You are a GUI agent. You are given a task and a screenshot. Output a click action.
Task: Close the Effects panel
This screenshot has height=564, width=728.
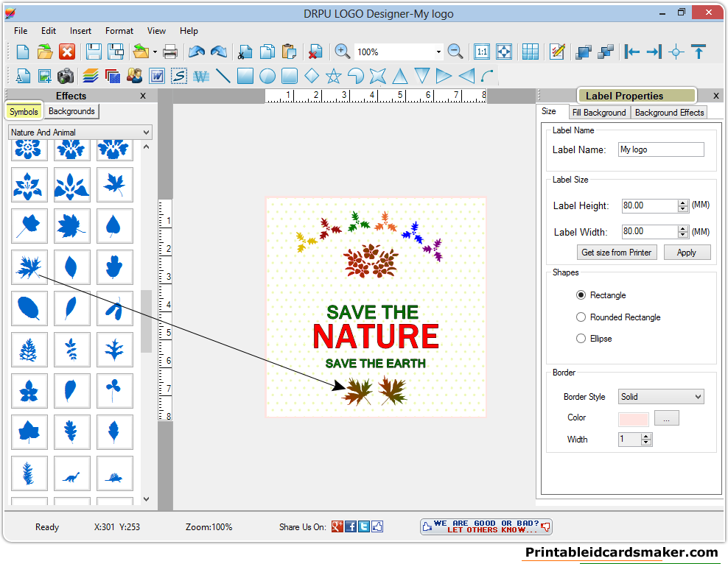click(x=143, y=96)
